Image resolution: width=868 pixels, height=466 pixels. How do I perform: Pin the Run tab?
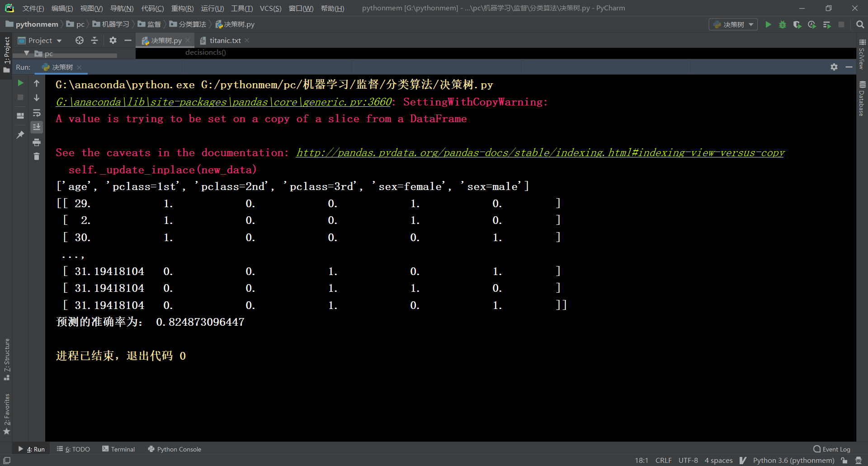[x=20, y=135]
